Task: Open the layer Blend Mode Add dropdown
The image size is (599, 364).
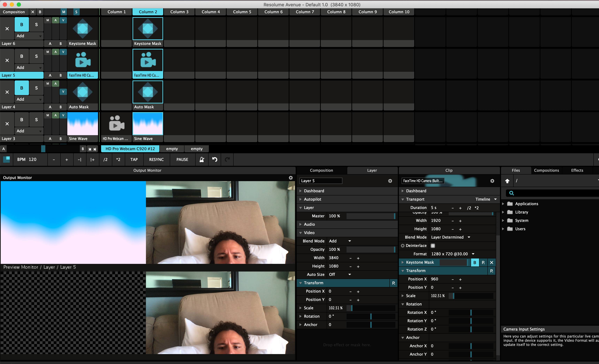Action: [x=340, y=241]
